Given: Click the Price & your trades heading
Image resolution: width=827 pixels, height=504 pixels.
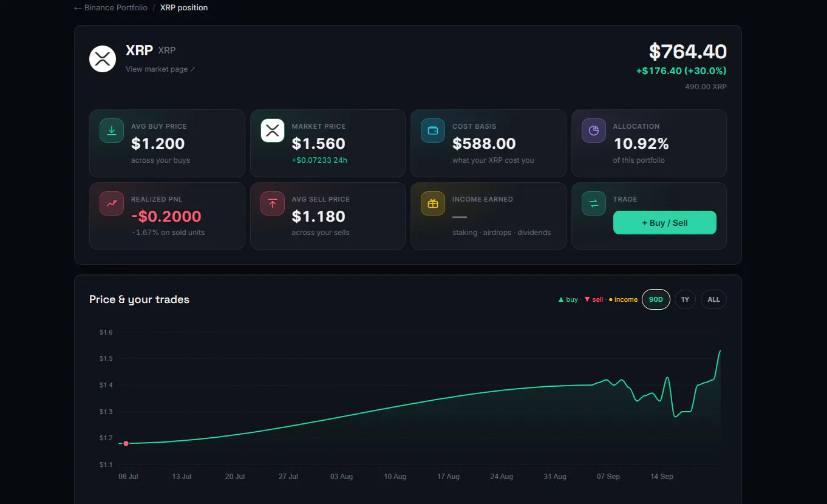Looking at the screenshot, I should (139, 299).
